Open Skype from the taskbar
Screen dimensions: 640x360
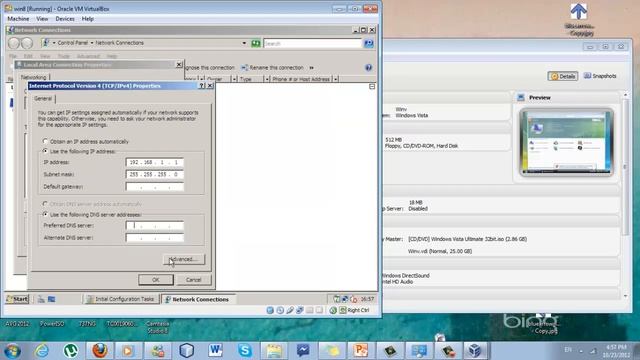[244, 351]
